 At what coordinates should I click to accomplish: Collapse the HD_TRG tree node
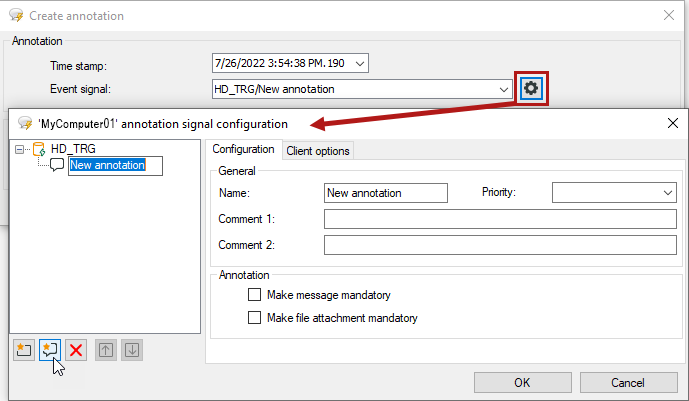tap(21, 149)
